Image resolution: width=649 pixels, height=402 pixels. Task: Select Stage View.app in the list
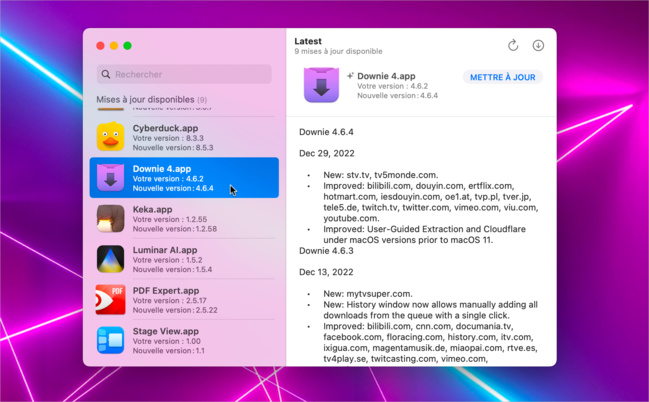(184, 340)
